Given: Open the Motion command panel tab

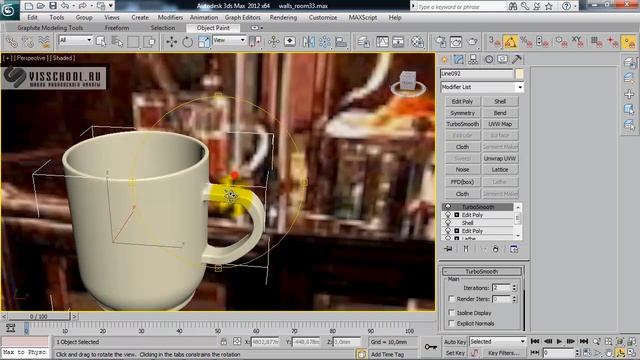Looking at the screenshot, I should pos(489,60).
